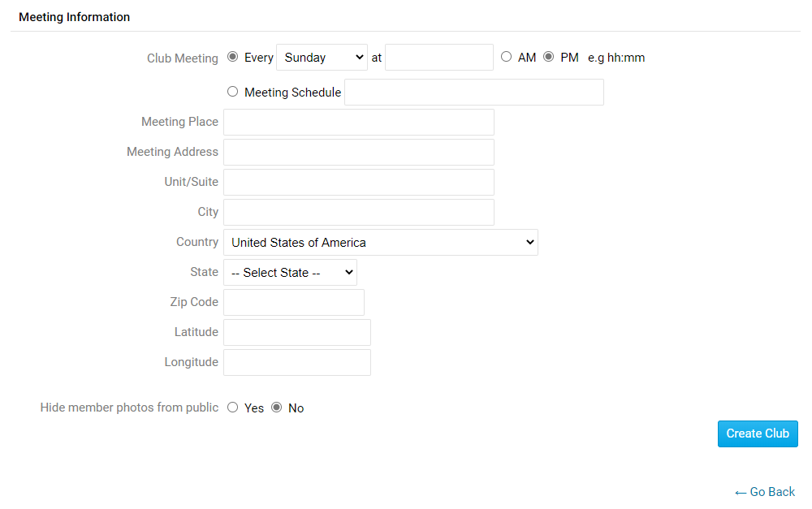Image resolution: width=812 pixels, height=509 pixels.
Task: Click the Meeting Schedule text field
Action: point(474,93)
